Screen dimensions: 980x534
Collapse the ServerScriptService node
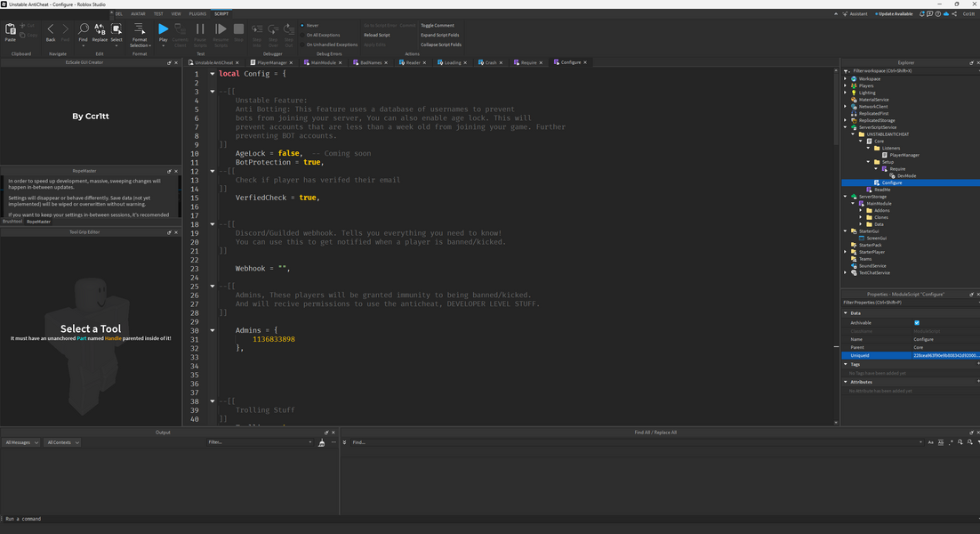point(846,127)
